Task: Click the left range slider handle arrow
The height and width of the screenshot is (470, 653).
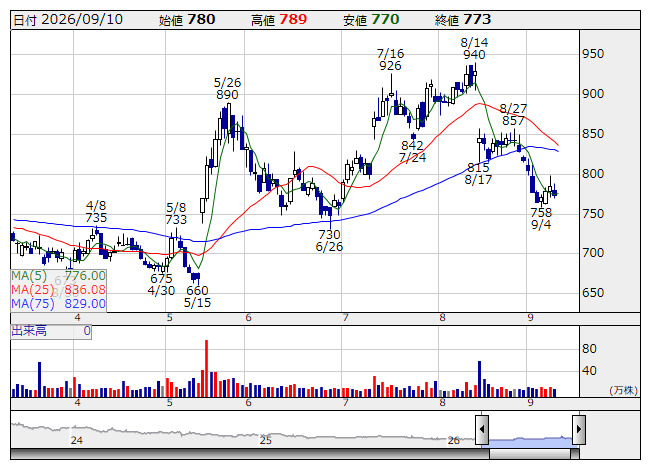Action: [482, 429]
